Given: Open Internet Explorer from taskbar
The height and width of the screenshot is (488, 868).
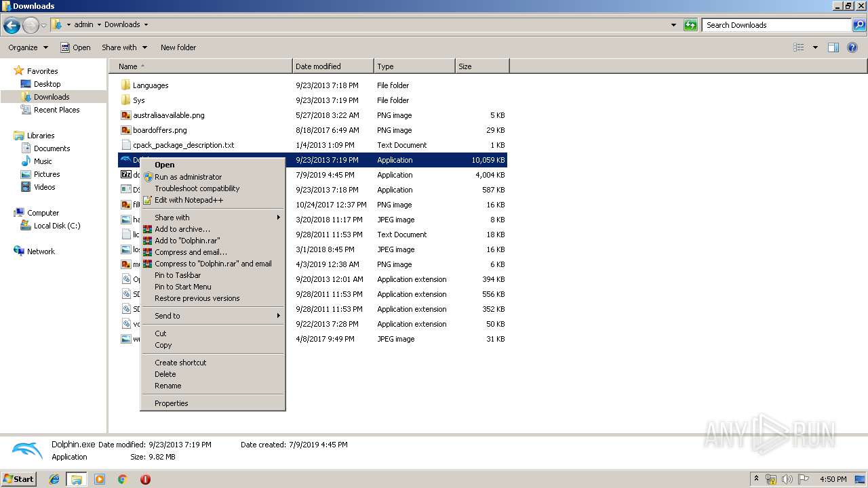Looking at the screenshot, I should [x=54, y=479].
